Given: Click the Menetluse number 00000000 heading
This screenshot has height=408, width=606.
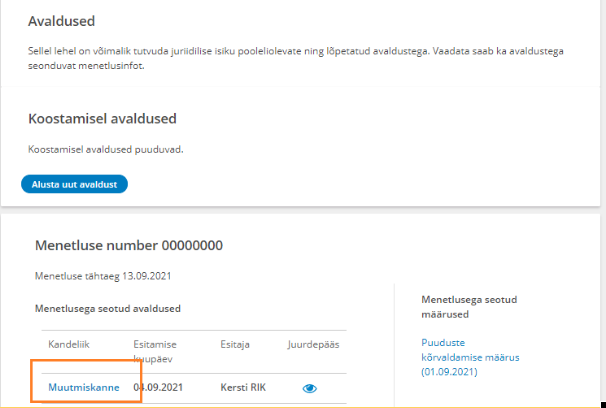Looking at the screenshot, I should coord(128,245).
